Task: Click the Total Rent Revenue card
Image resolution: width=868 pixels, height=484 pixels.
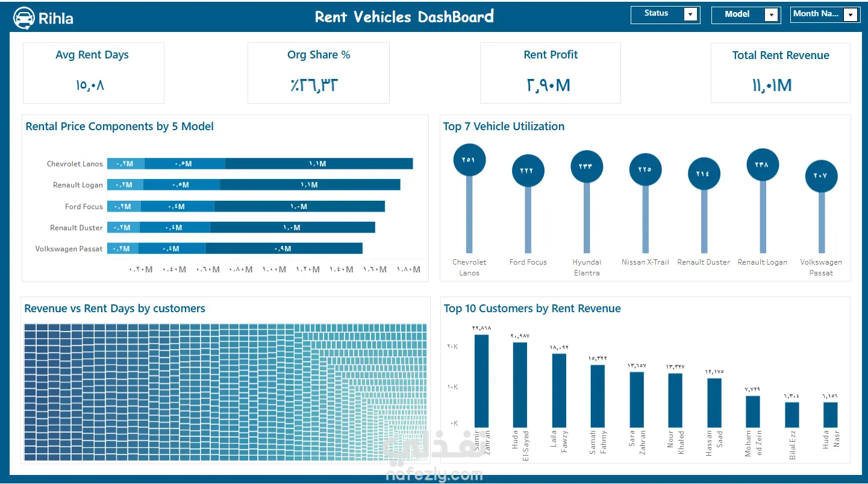Action: pyautogui.click(x=781, y=73)
